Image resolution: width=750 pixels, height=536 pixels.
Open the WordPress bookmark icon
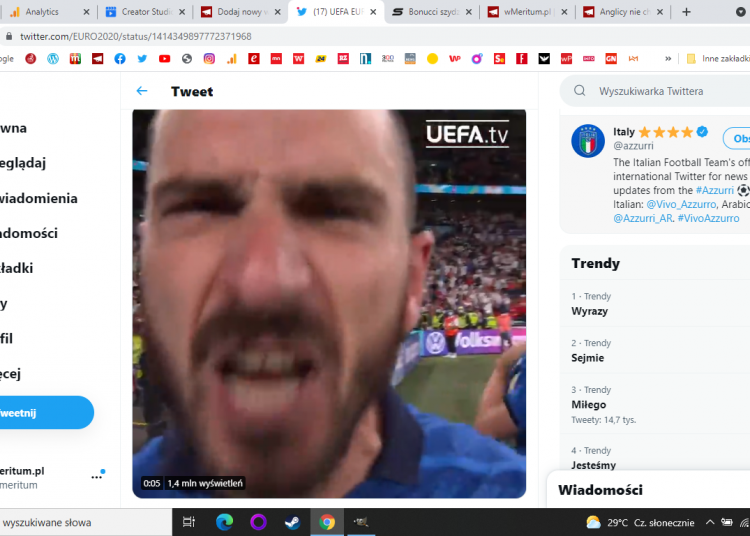[53, 59]
